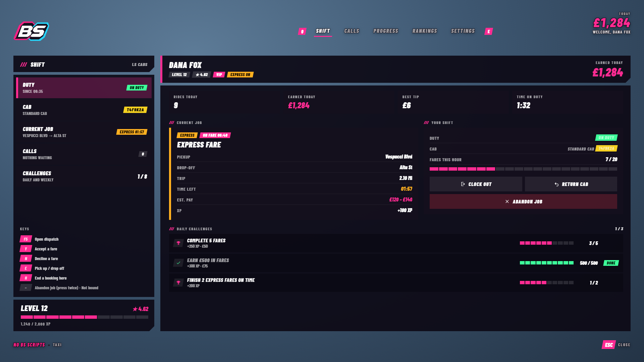
Task: Open the Calls Nothing Waiting sidebar item
Action: pos(84,154)
